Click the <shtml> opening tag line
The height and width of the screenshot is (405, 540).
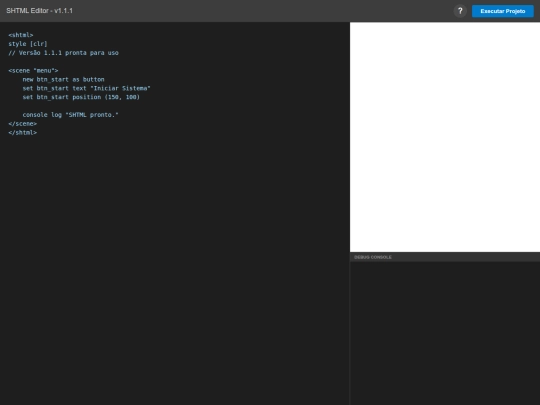click(x=21, y=35)
